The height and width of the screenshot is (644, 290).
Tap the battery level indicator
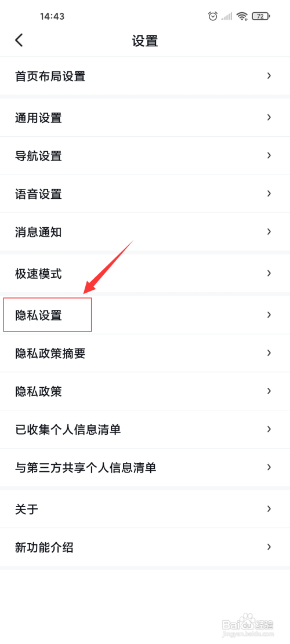click(x=260, y=16)
